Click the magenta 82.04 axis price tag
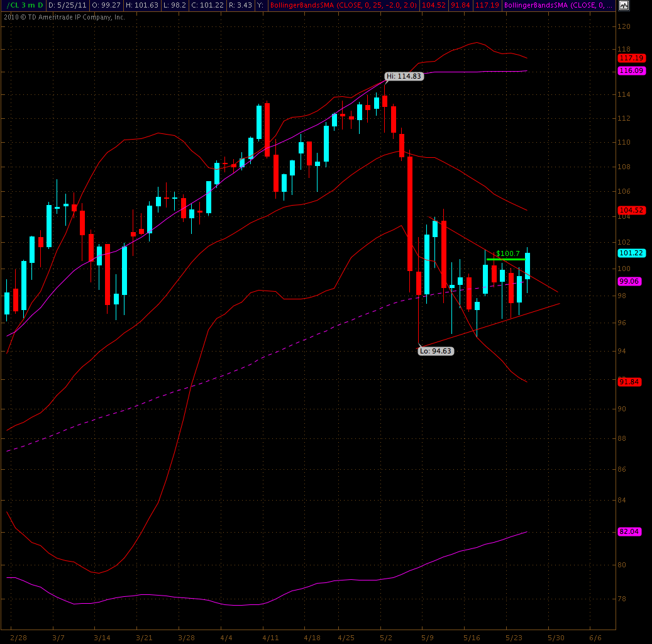Image resolution: width=652 pixels, height=644 pixels. click(629, 531)
